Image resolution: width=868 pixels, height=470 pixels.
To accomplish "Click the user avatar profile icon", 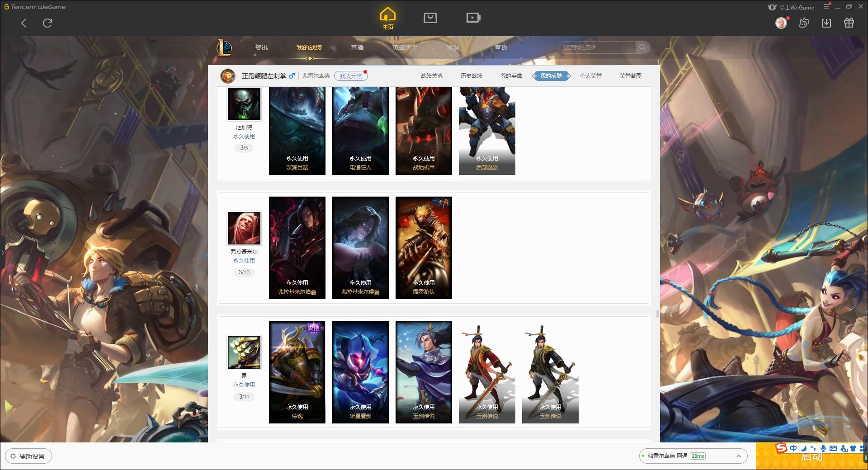I will click(x=781, y=23).
